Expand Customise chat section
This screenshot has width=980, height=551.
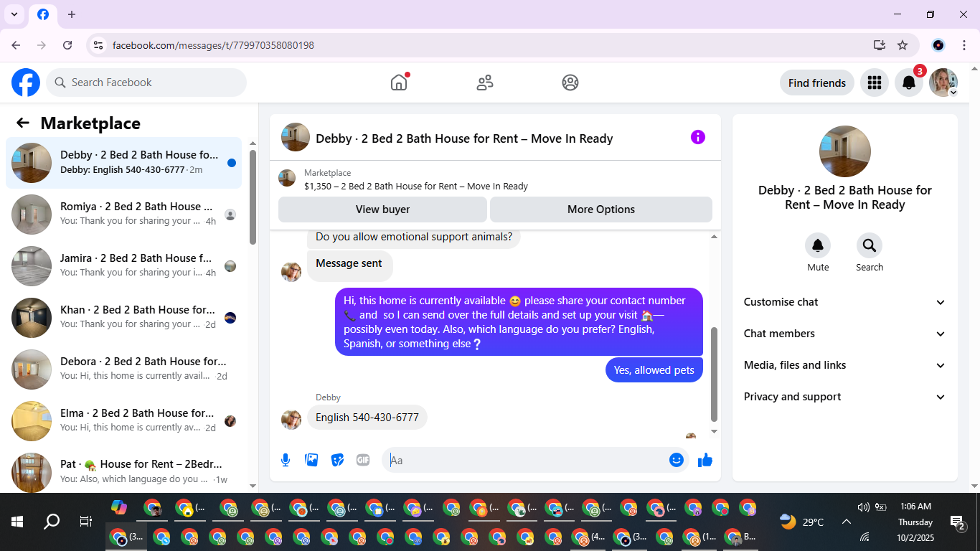tap(845, 302)
